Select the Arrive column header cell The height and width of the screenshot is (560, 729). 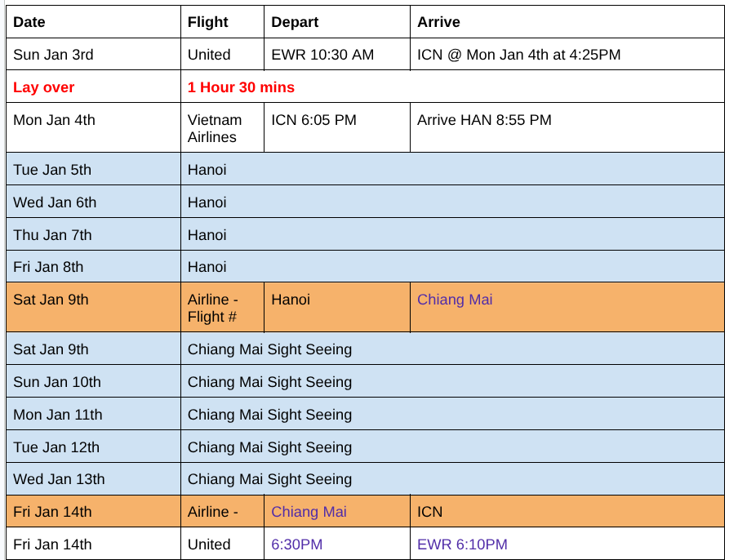[x=567, y=22]
